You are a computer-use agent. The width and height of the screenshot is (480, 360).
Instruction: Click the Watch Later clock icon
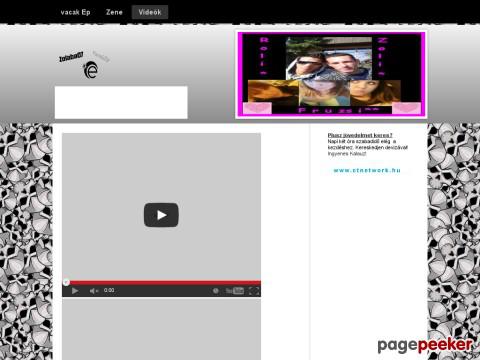216,291
